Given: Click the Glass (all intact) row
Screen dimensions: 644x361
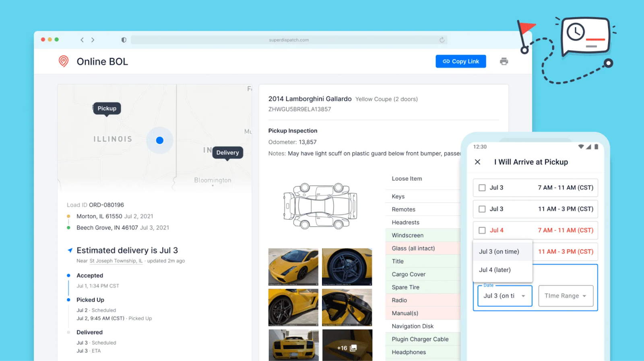Looking at the screenshot, I should [423, 248].
